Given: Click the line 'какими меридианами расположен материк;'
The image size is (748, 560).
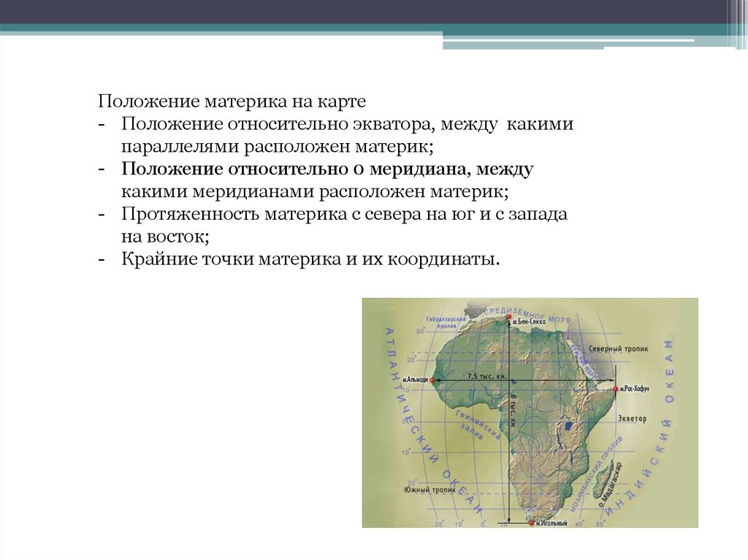Looking at the screenshot, I should tap(315, 191).
